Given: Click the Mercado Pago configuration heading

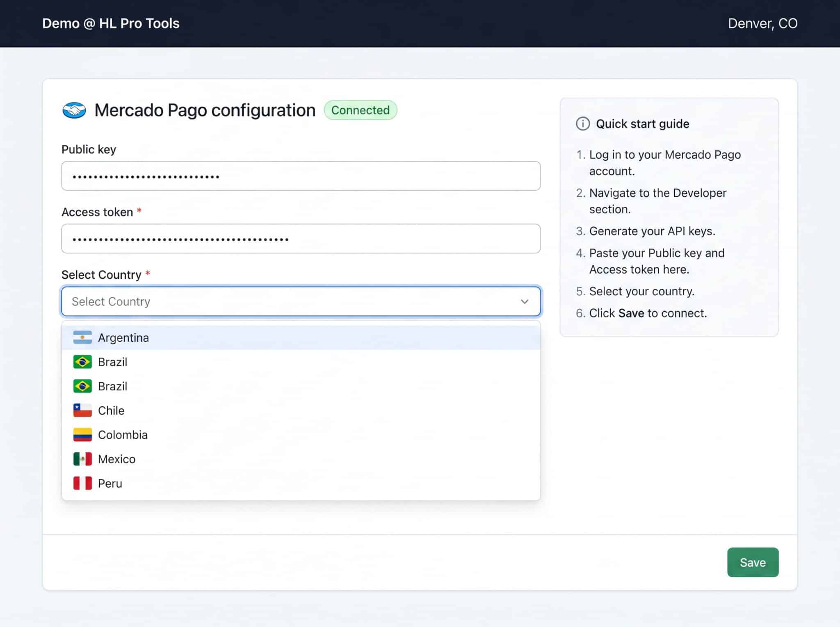Looking at the screenshot, I should 205,110.
